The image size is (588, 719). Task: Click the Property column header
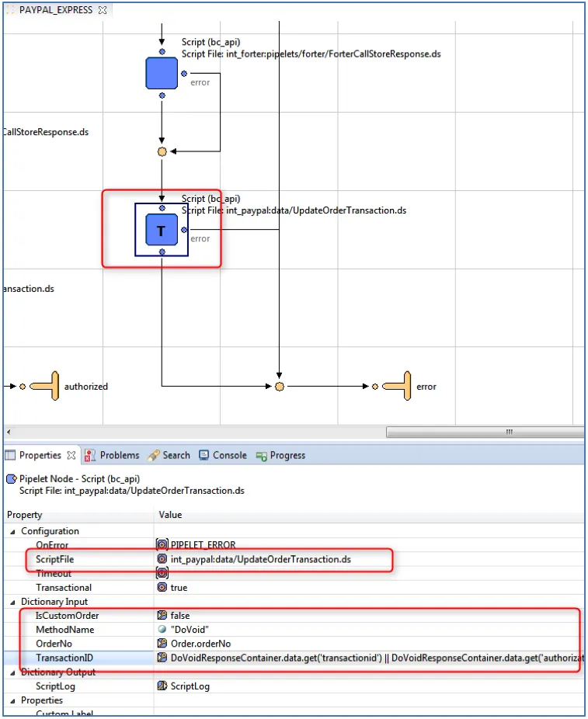(x=24, y=515)
